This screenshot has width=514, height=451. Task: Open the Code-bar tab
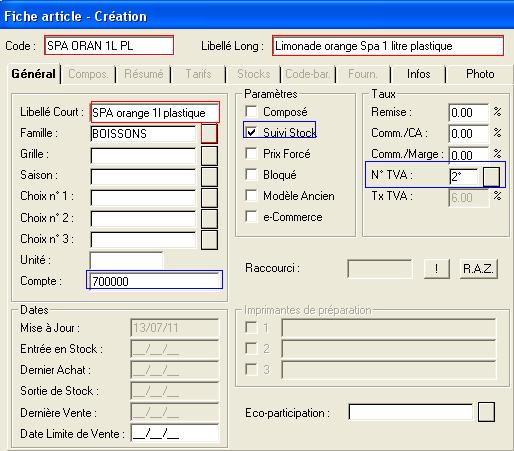coord(307,74)
